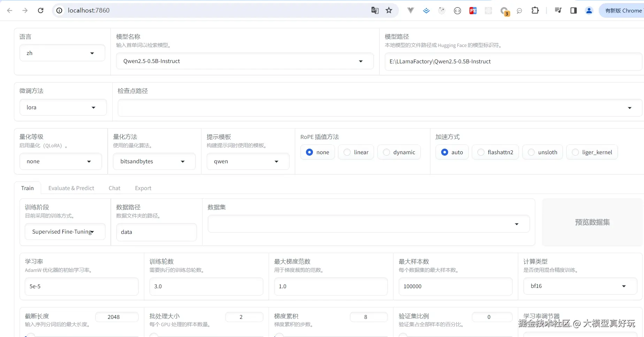Screen dimensions: 644x337
Task: Expand the 模型名称 dropdown Qwen2.5-0.5B-Instruct
Action: coord(245,61)
